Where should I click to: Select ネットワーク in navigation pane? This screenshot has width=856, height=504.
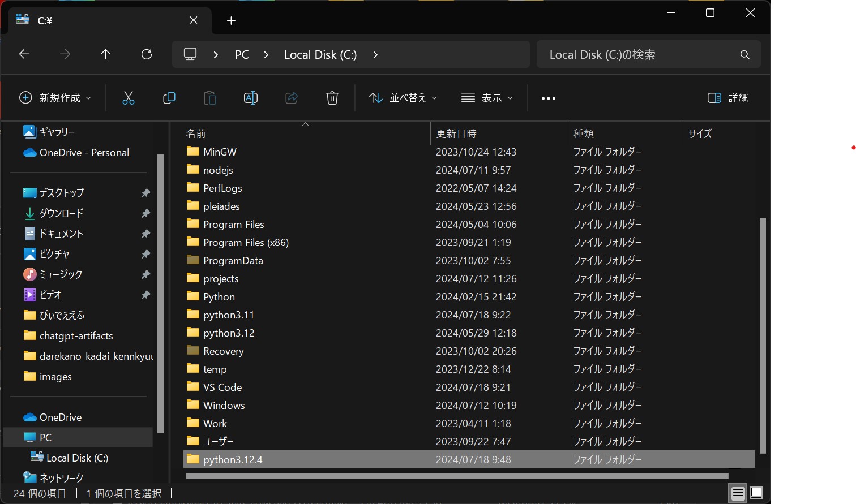point(62,478)
